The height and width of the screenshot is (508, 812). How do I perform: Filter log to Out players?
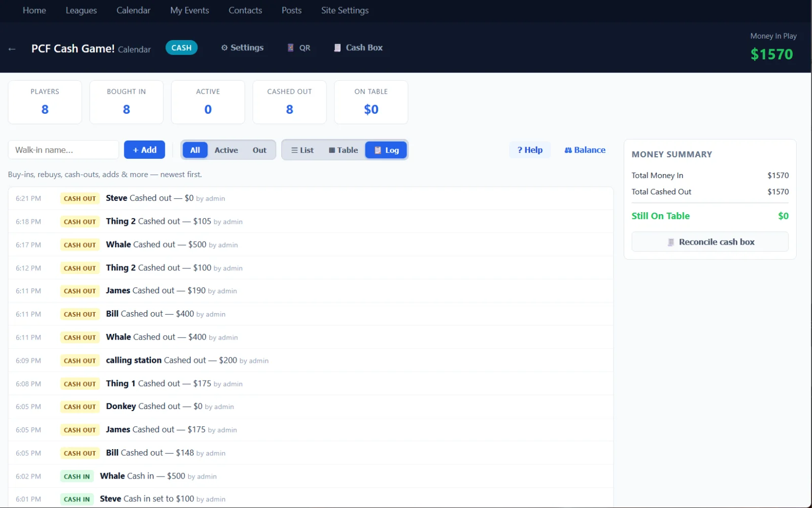tap(259, 150)
